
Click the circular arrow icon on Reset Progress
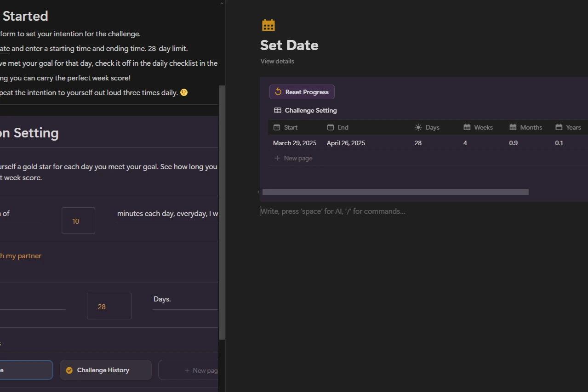[x=278, y=91]
